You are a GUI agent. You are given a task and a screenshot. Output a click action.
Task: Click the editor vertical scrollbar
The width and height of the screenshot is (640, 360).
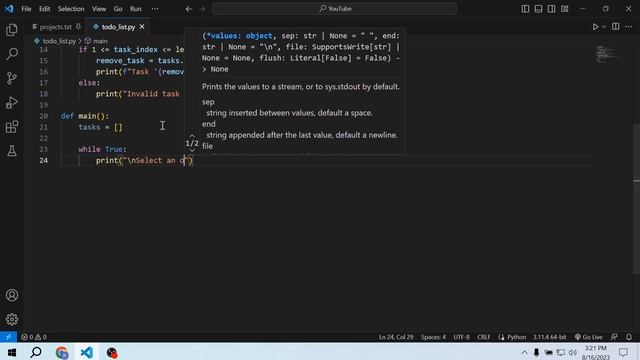point(637,198)
